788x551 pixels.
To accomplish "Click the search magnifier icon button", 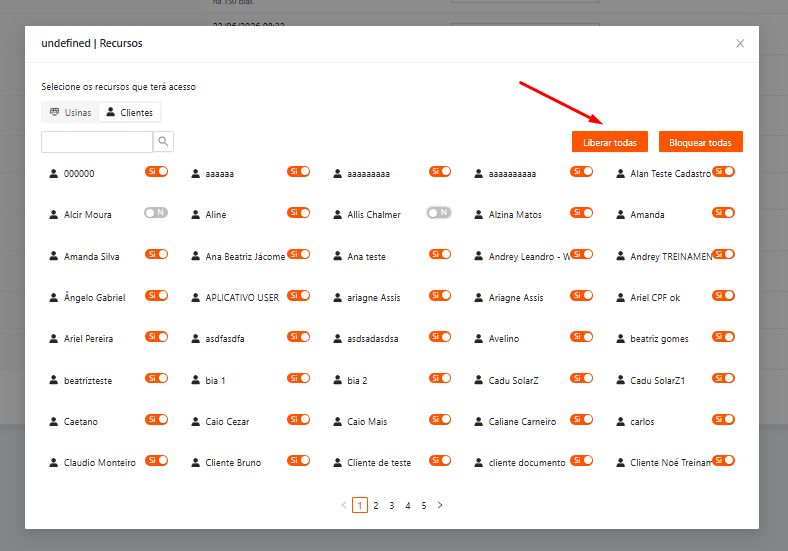I will tap(163, 142).
